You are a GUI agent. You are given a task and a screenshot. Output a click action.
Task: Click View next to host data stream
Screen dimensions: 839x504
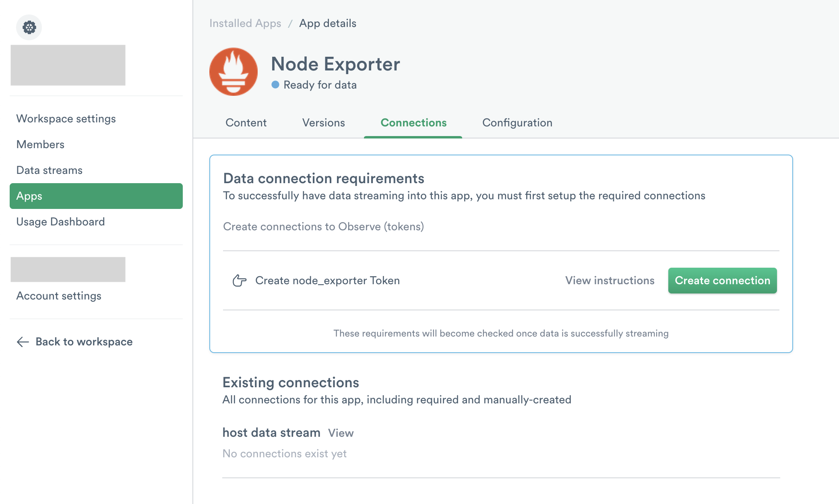coord(341,433)
